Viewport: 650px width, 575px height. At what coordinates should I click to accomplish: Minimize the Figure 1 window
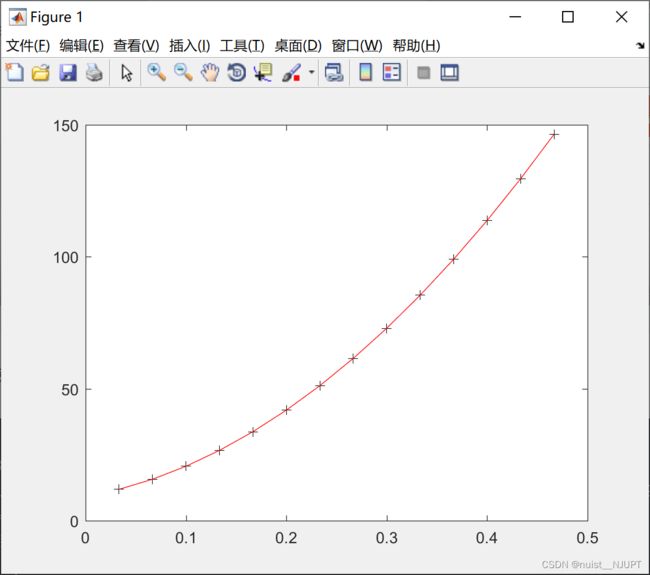click(x=515, y=17)
